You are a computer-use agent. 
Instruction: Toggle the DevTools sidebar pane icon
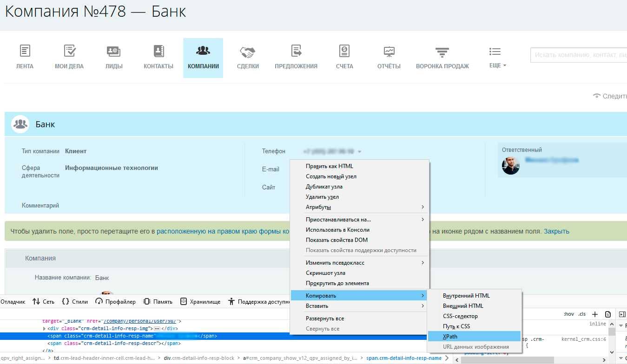622,314
